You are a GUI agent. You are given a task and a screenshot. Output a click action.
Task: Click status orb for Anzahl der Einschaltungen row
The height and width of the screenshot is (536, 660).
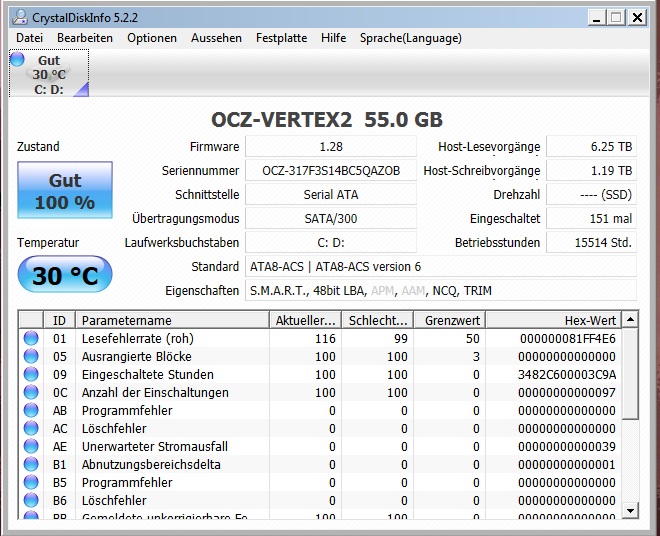31,392
